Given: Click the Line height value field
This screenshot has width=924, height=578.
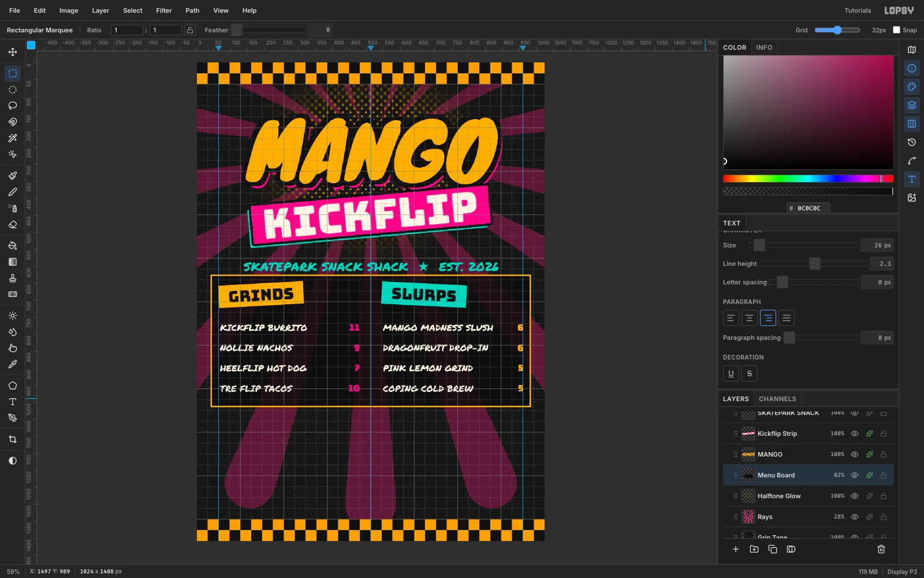Looking at the screenshot, I should [882, 264].
